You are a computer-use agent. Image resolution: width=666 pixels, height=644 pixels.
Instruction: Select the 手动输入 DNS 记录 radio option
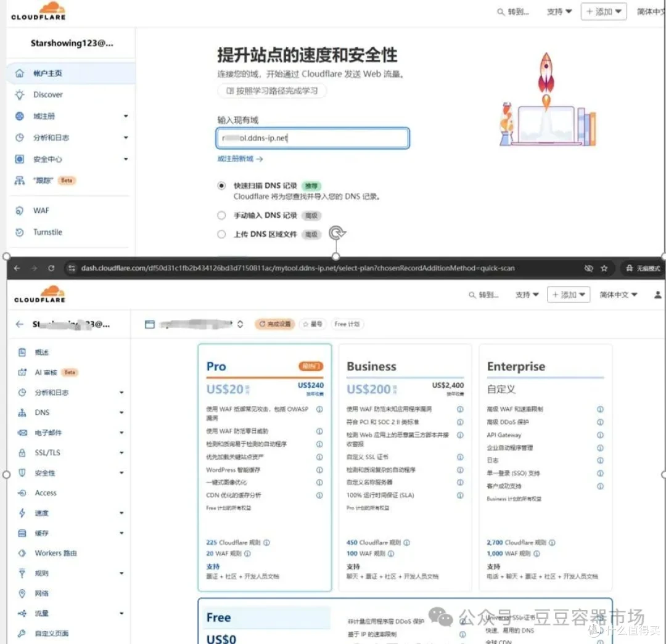[x=221, y=216]
